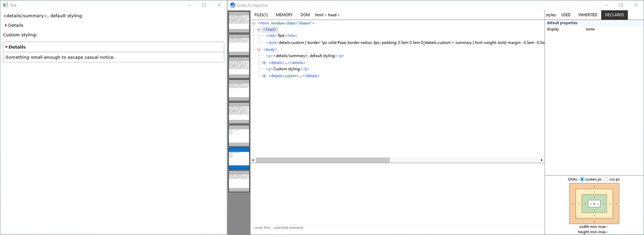Select the fifth snapshot thumbnail
The image size is (644, 235).
239,113
